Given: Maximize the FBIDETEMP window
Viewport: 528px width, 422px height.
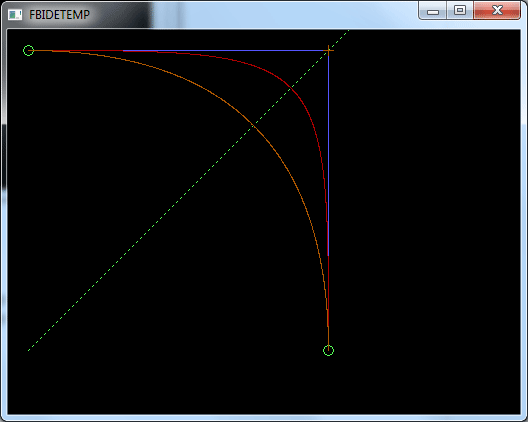Looking at the screenshot, I should tap(460, 11).
